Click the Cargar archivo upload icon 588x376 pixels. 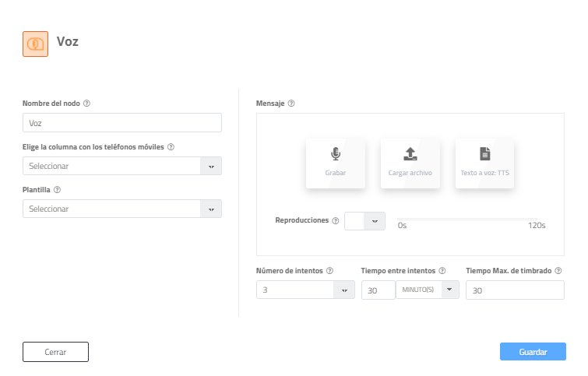point(410,154)
